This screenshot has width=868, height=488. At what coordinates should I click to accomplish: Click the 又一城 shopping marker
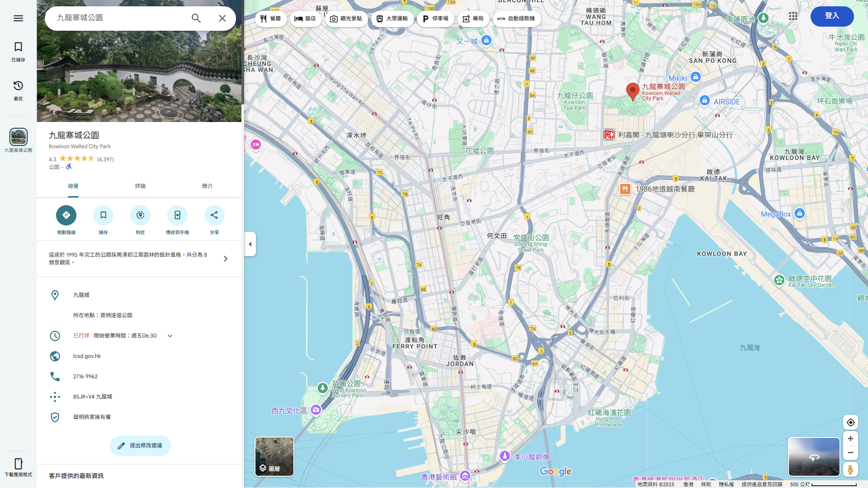[486, 40]
